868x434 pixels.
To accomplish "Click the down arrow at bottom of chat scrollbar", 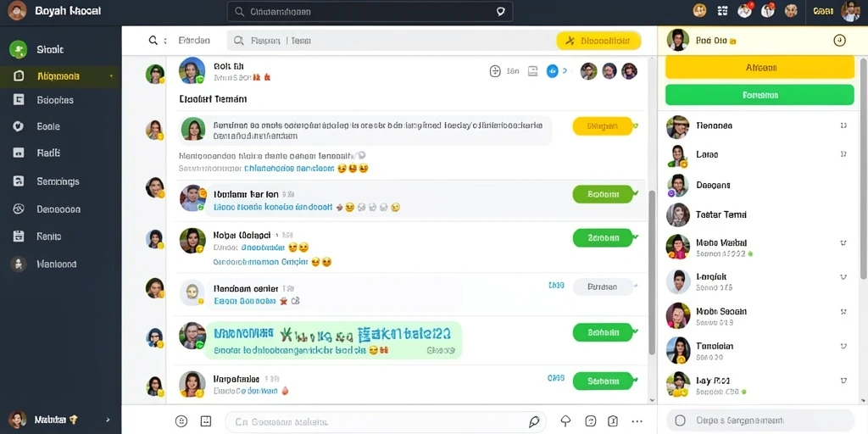I will pos(652,400).
